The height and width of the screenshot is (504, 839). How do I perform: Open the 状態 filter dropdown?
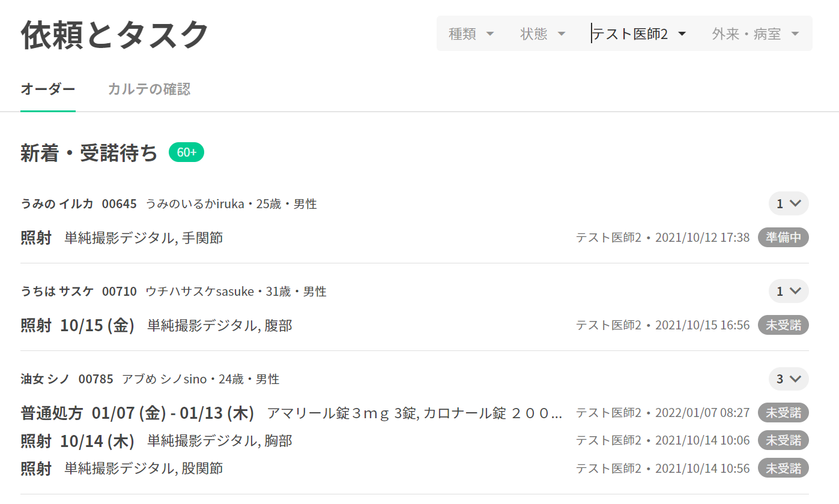(x=542, y=34)
